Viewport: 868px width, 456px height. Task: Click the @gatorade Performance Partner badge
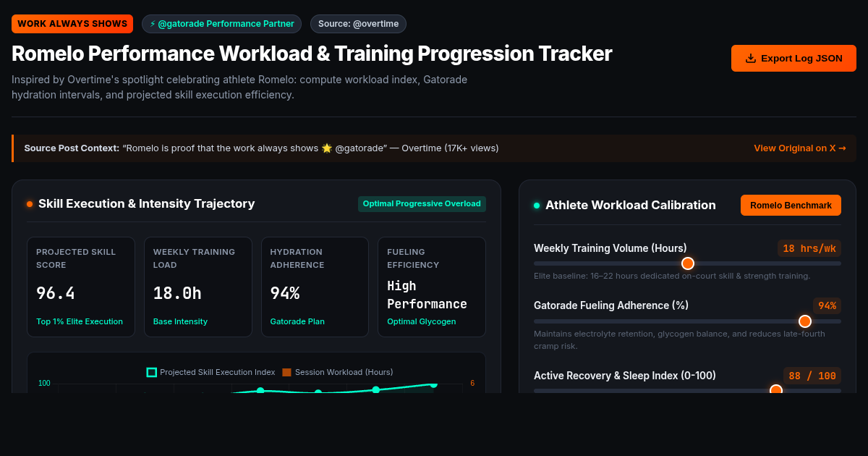[221, 24]
